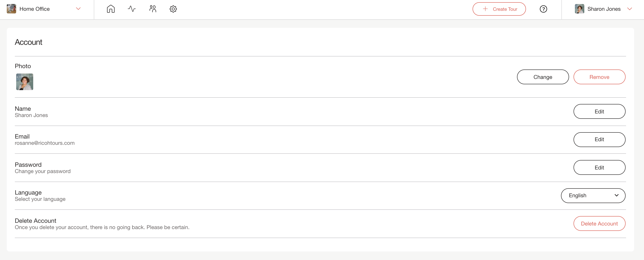Click the profile photo thumbnail
The width and height of the screenshot is (644, 260).
[x=24, y=82]
